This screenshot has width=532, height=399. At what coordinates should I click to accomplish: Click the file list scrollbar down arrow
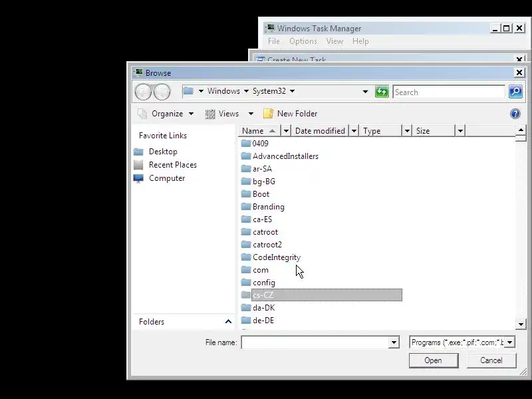point(521,325)
